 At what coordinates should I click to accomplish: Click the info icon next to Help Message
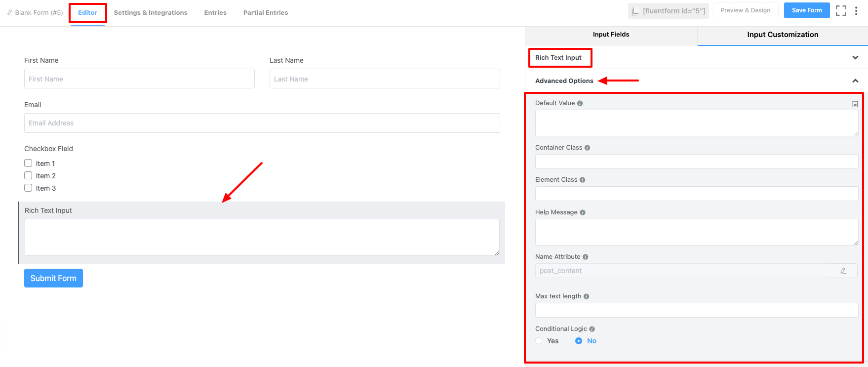click(583, 212)
